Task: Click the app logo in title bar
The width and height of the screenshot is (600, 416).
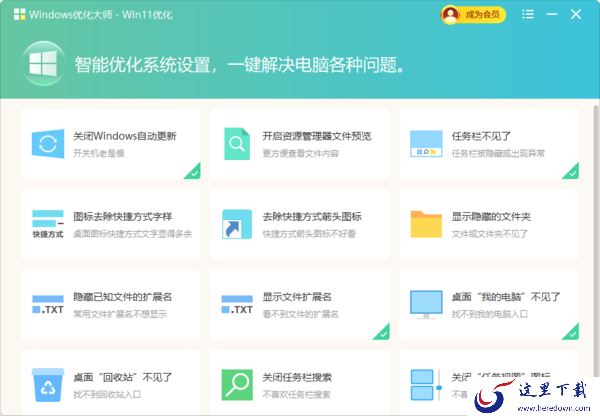Action: [20, 15]
